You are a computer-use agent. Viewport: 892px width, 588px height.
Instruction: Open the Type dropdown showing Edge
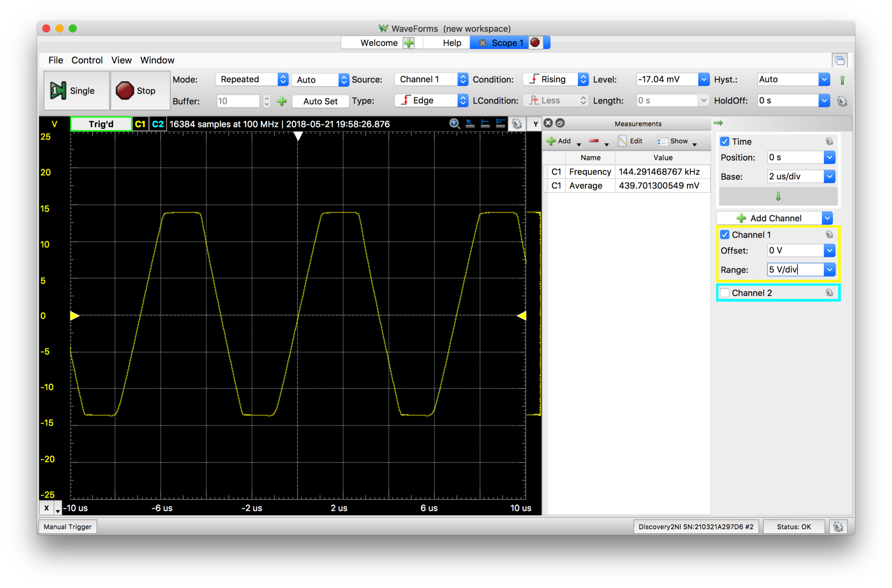click(x=431, y=101)
